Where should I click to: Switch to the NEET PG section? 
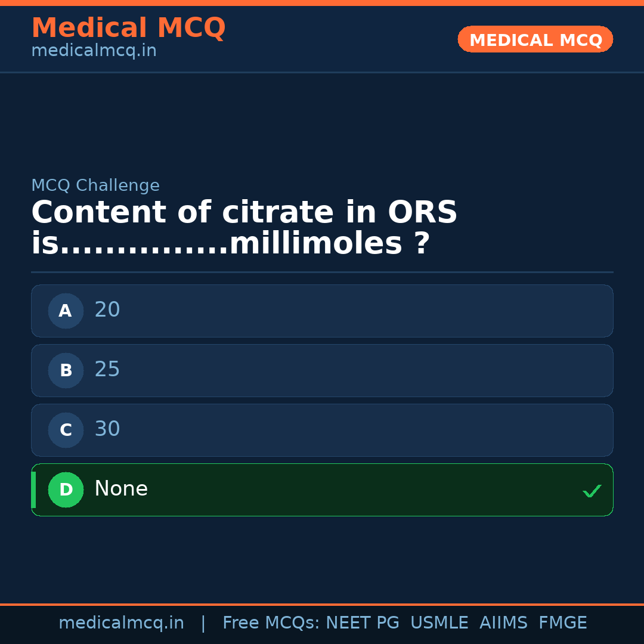click(x=362, y=622)
